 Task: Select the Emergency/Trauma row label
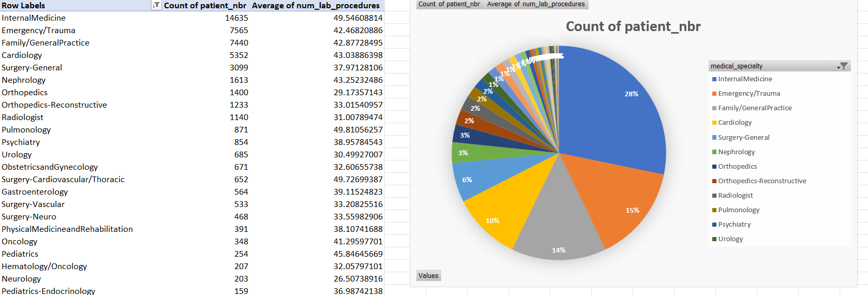(38, 30)
